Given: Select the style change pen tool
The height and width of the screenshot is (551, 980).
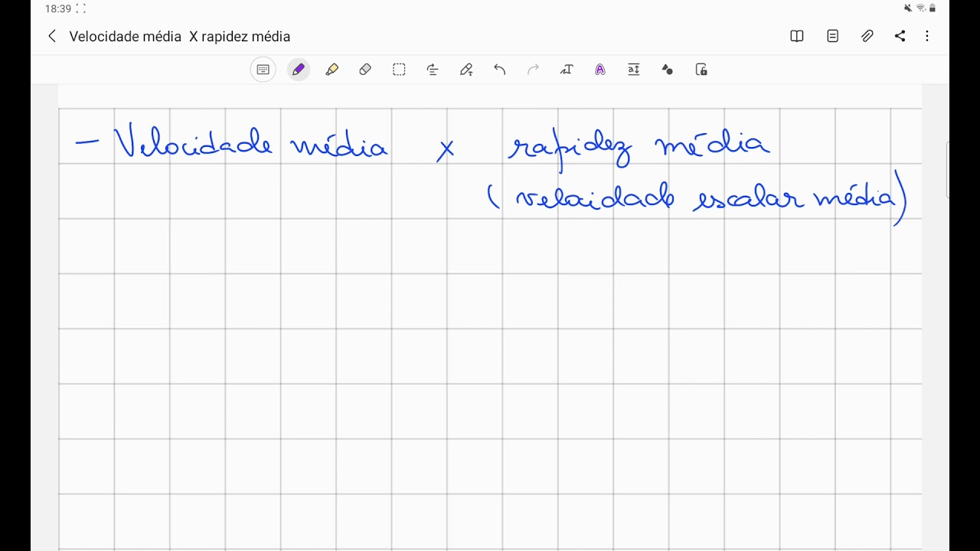Looking at the screenshot, I should pyautogui.click(x=466, y=70).
